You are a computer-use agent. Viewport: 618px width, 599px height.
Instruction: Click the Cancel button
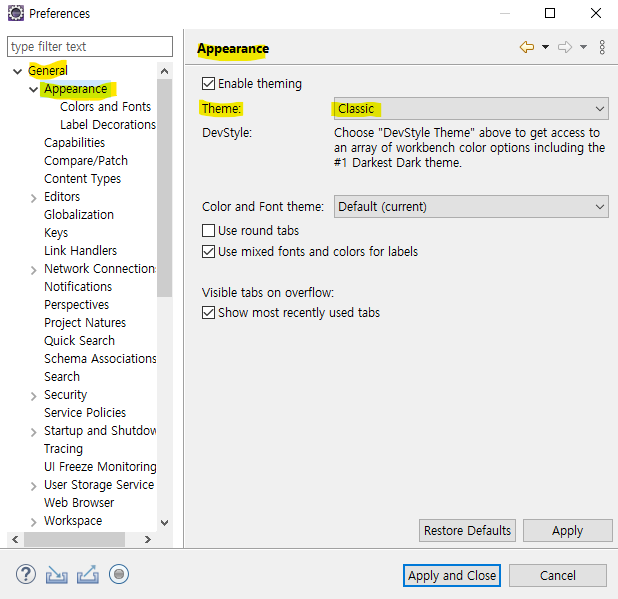click(558, 576)
